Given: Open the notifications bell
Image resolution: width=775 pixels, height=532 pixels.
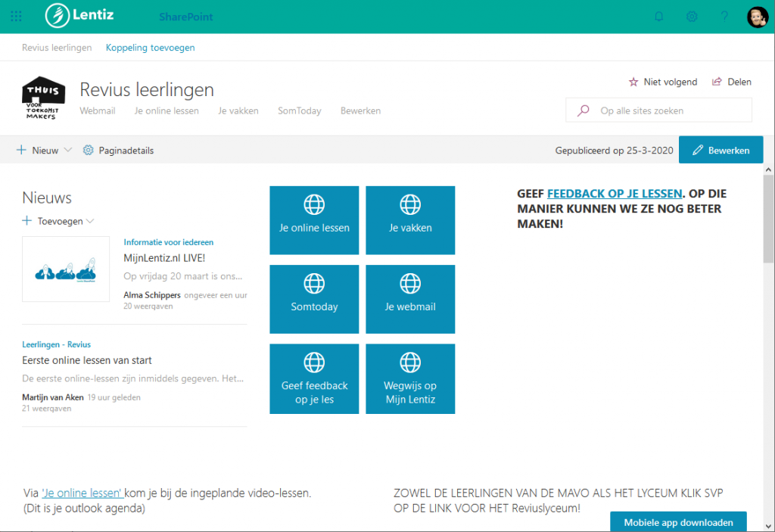Looking at the screenshot, I should click(659, 17).
